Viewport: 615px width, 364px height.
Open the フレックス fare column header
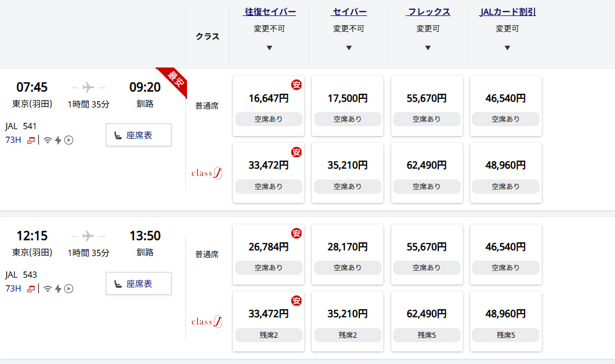click(428, 12)
